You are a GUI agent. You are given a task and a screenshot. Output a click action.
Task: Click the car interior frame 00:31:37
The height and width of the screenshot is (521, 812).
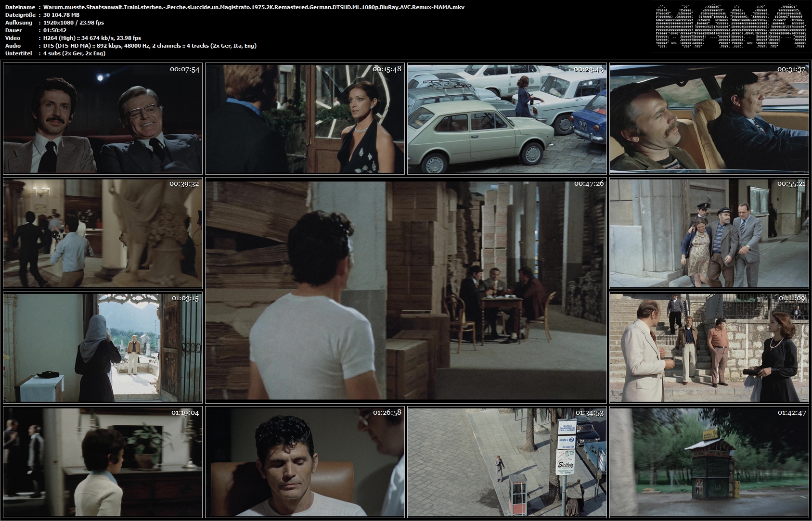click(x=709, y=118)
